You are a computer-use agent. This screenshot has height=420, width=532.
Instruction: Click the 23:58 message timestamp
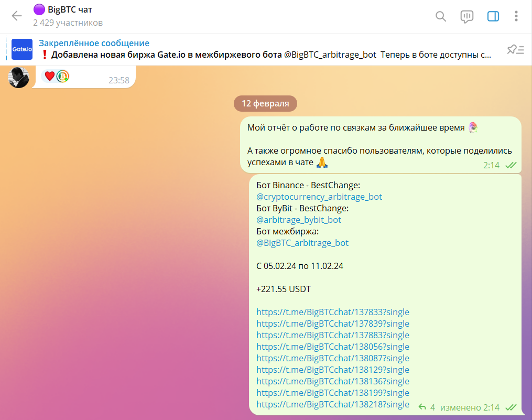tap(119, 80)
